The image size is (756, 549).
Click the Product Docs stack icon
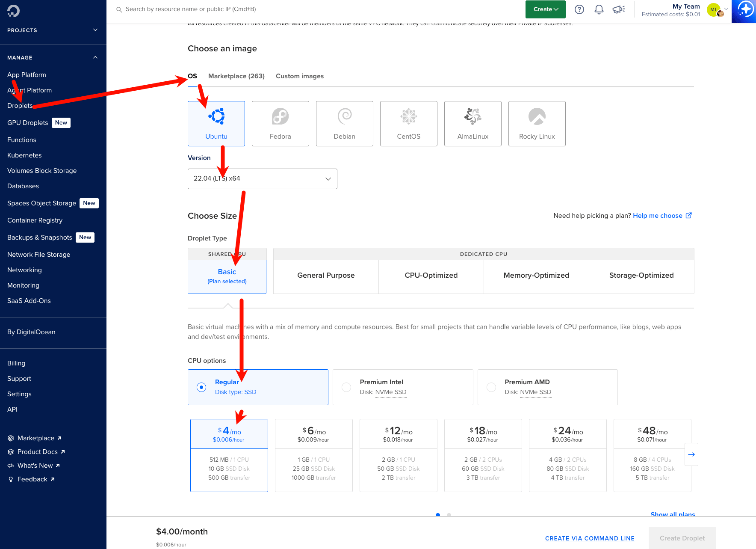[11, 452]
